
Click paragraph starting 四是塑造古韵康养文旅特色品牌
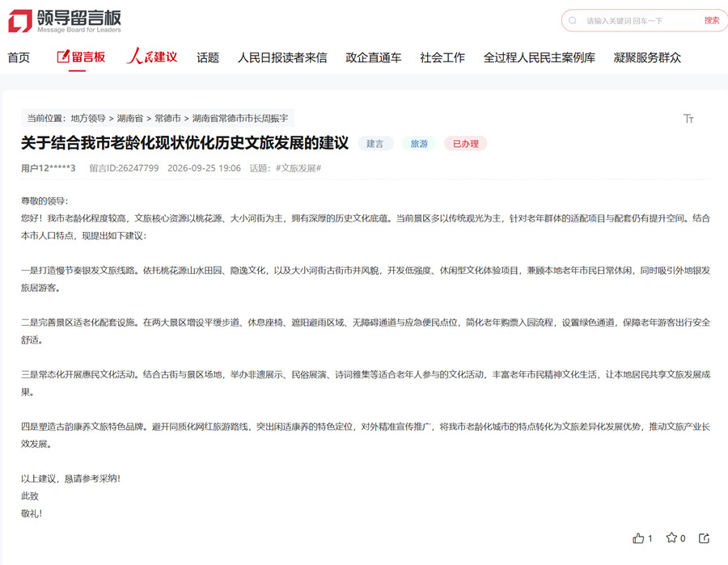point(366,435)
